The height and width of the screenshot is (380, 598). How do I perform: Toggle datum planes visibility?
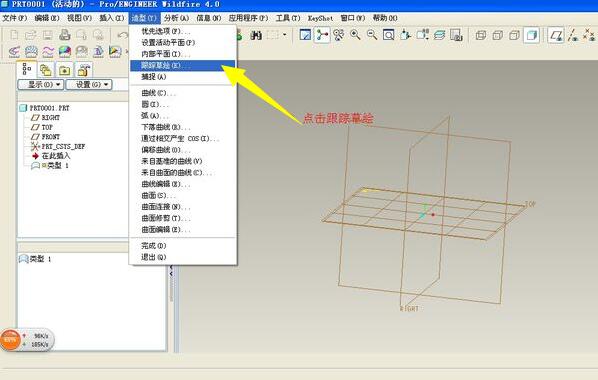[556, 35]
